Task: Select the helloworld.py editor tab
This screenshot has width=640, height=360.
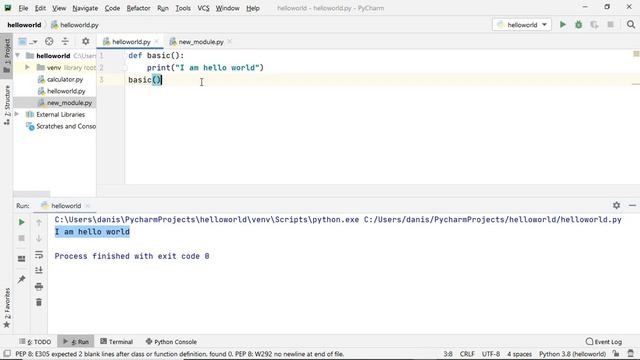Action: click(131, 42)
